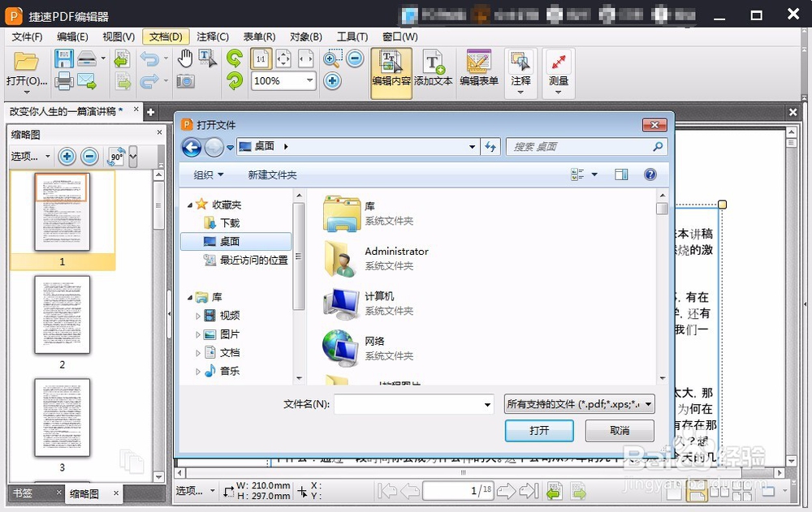Click the 打开 button in the dialog
Screen dimensions: 812x512
point(539,431)
